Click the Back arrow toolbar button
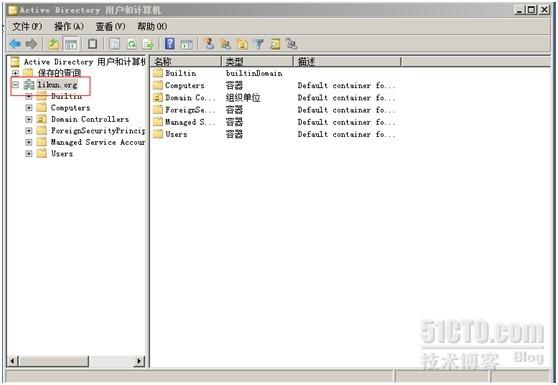Viewport: 558px width, 385px height. pyautogui.click(x=15, y=44)
